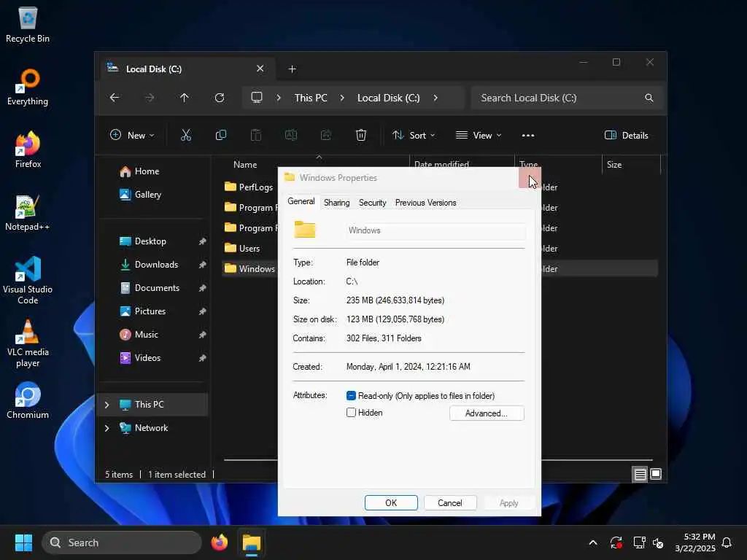Expand the This PC tree node

pyautogui.click(x=107, y=405)
